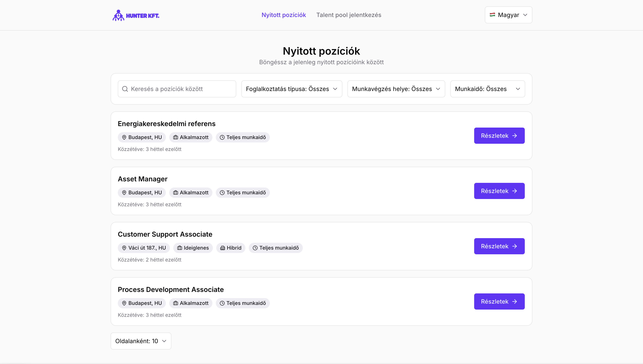Expand Munkaidő filter dropdown

pyautogui.click(x=488, y=89)
